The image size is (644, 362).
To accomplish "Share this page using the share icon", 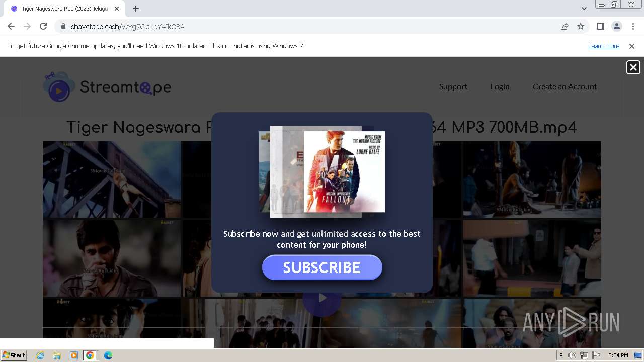I will coord(565,27).
